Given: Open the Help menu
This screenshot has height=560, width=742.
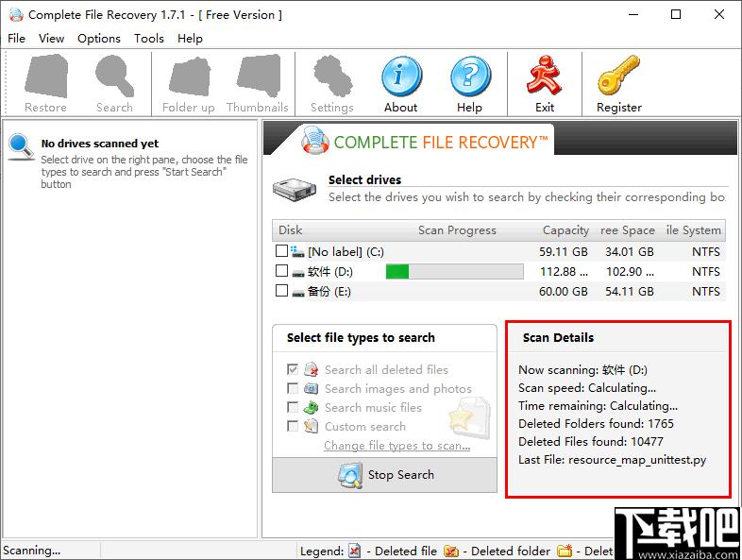Looking at the screenshot, I should (x=191, y=39).
